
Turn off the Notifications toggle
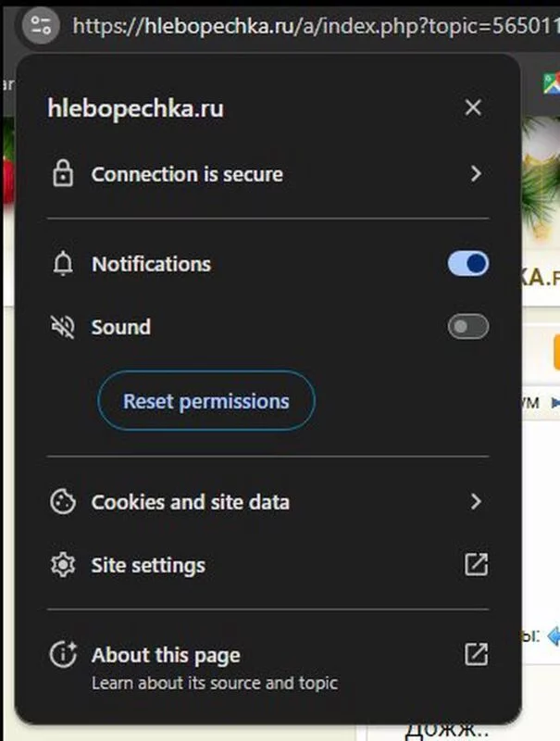(x=468, y=265)
